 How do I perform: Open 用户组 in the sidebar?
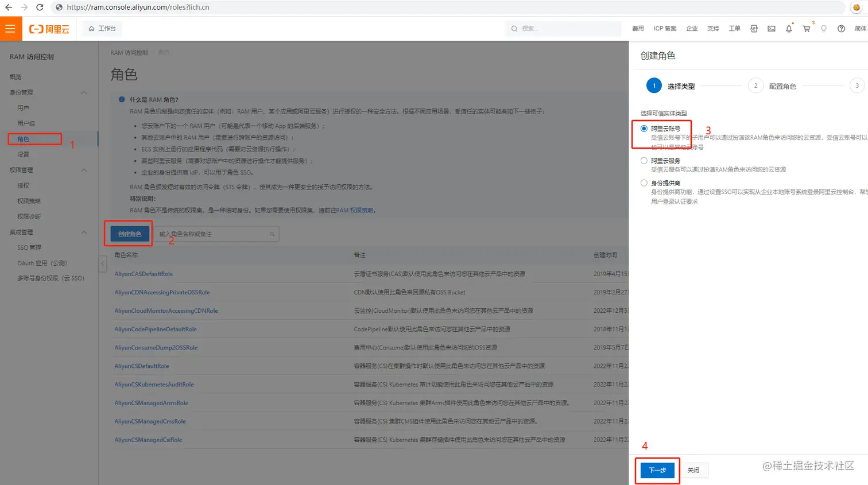26,123
